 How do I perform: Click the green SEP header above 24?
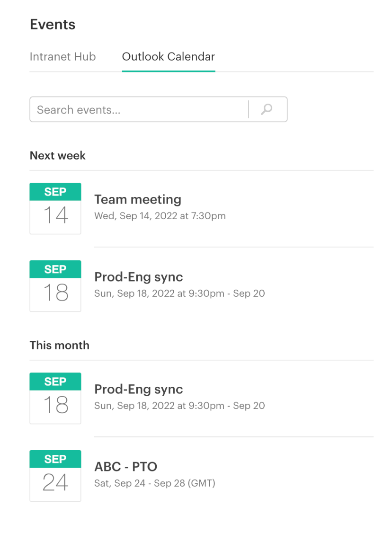coord(55,459)
